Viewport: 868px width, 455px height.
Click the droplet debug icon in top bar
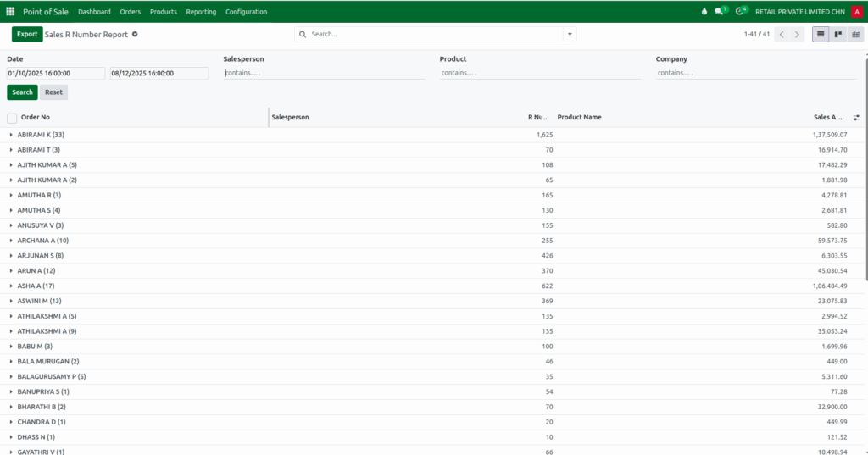704,11
